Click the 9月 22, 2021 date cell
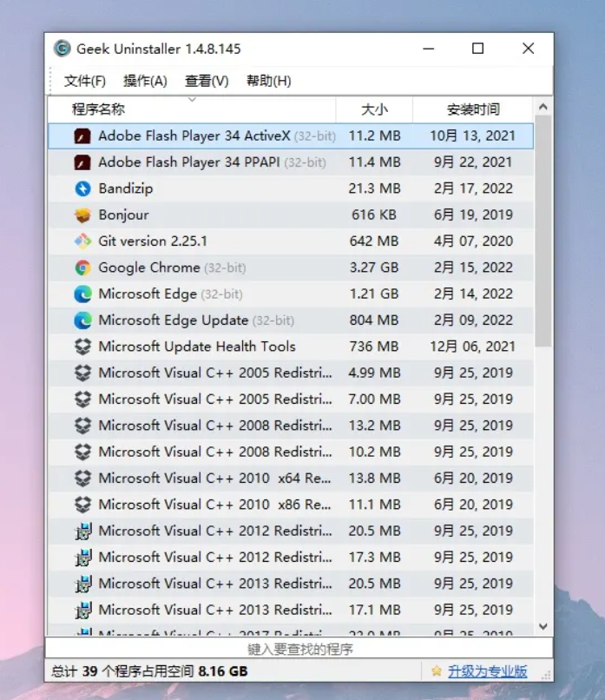605x700 pixels. pos(473,162)
